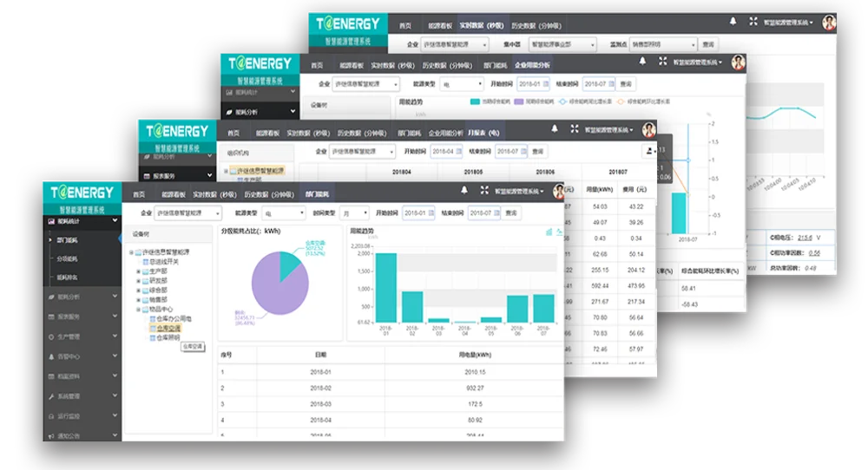Open the 首页 tab in the front window
Image resolution: width=868 pixels, height=470 pixels.
(139, 194)
